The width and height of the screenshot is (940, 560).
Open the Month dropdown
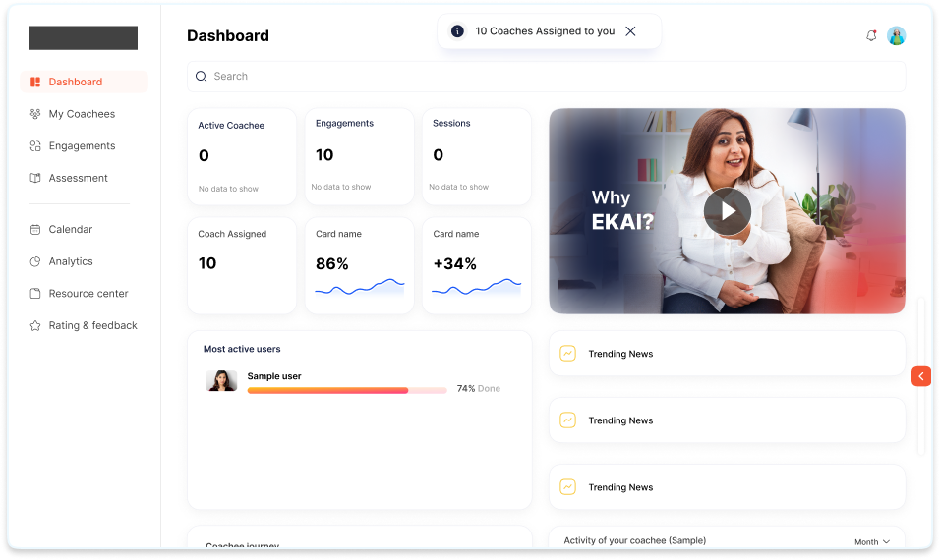point(872,541)
